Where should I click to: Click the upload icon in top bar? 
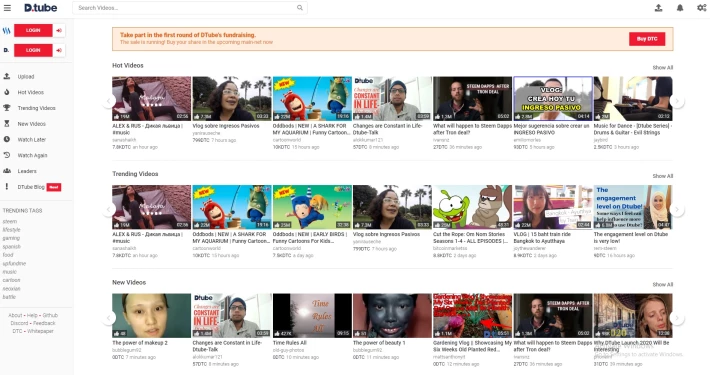[658, 8]
